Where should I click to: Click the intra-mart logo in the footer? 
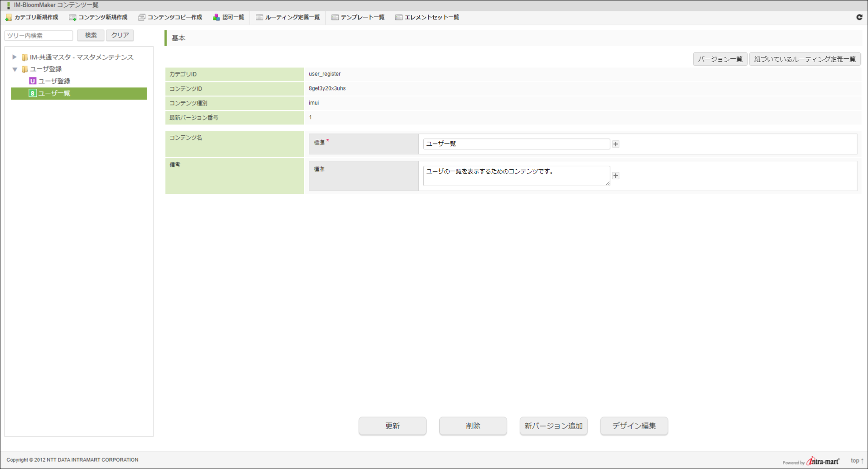[823, 461]
